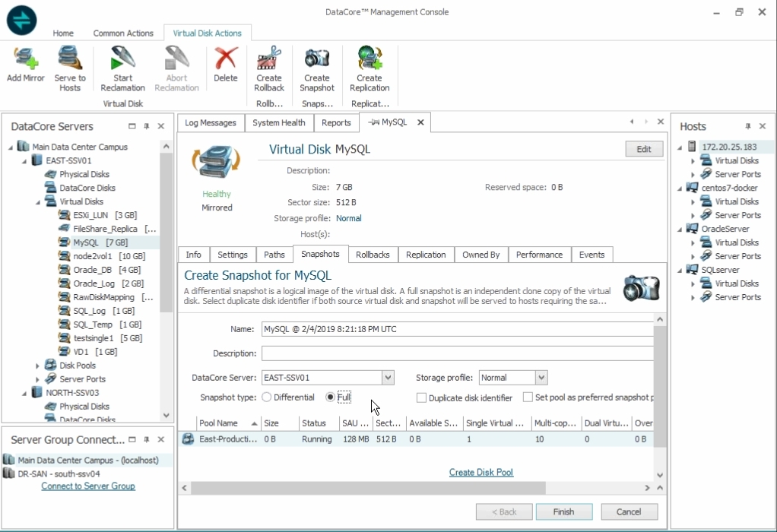Switch to the Replication tab
Screen dimensions: 777x532
(426, 255)
